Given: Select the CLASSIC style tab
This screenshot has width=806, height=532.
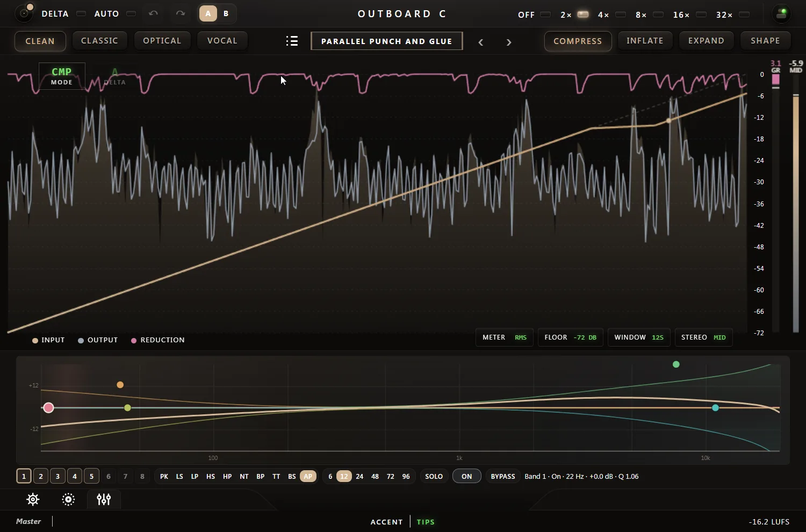Looking at the screenshot, I should (x=99, y=41).
